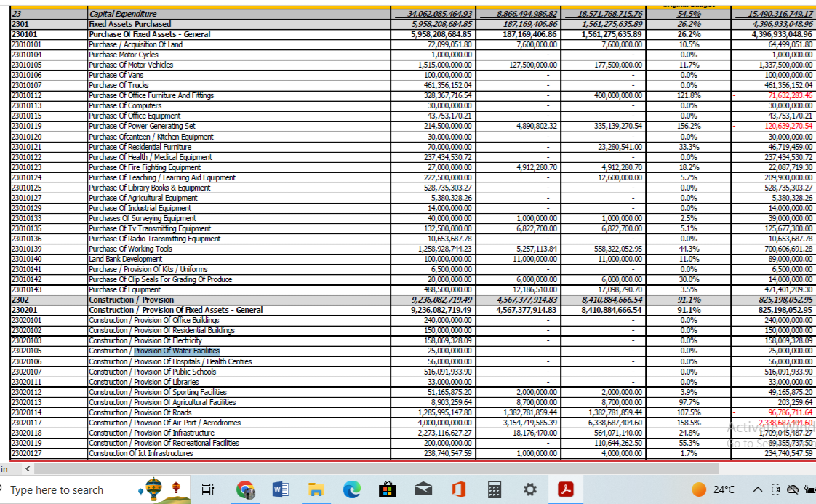The width and height of the screenshot is (816, 504).
Task: Open Task View from the taskbar
Action: (x=208, y=489)
